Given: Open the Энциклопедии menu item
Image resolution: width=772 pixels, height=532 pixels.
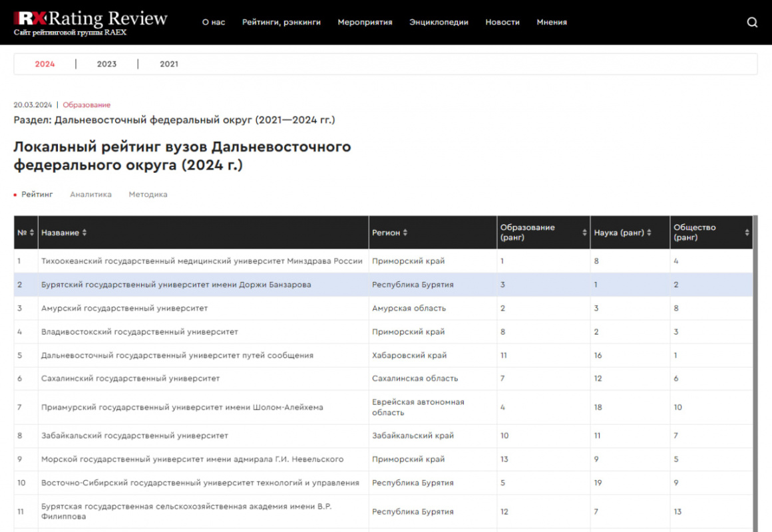Looking at the screenshot, I should [439, 23].
